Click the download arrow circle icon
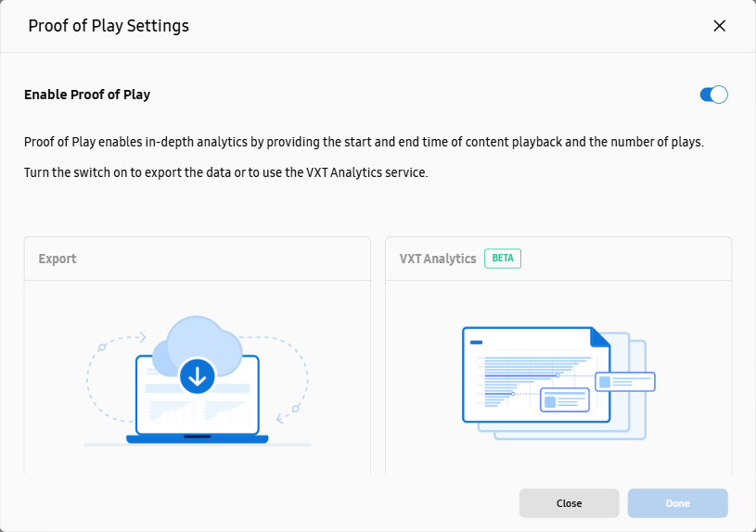Viewport: 756px width, 532px height. click(x=197, y=376)
